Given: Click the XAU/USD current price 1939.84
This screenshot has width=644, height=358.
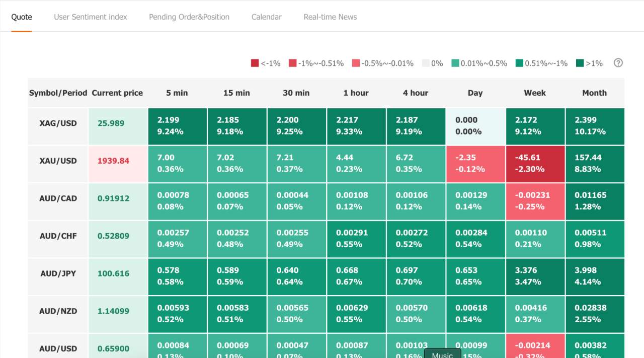Looking at the screenshot, I should coord(113,161).
